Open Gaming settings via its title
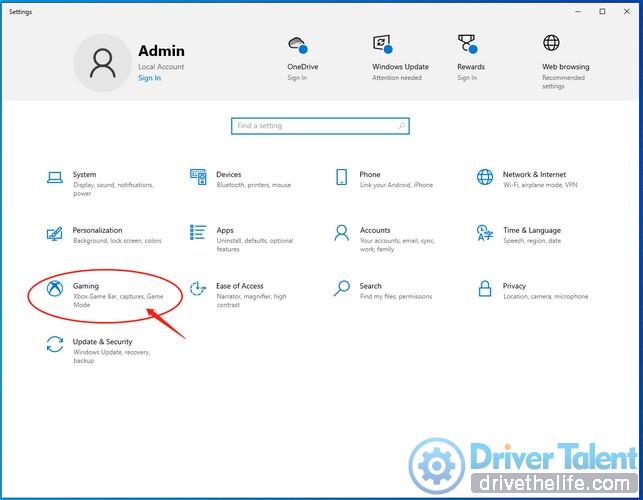Viewport: 643px width, 500px height. point(86,286)
